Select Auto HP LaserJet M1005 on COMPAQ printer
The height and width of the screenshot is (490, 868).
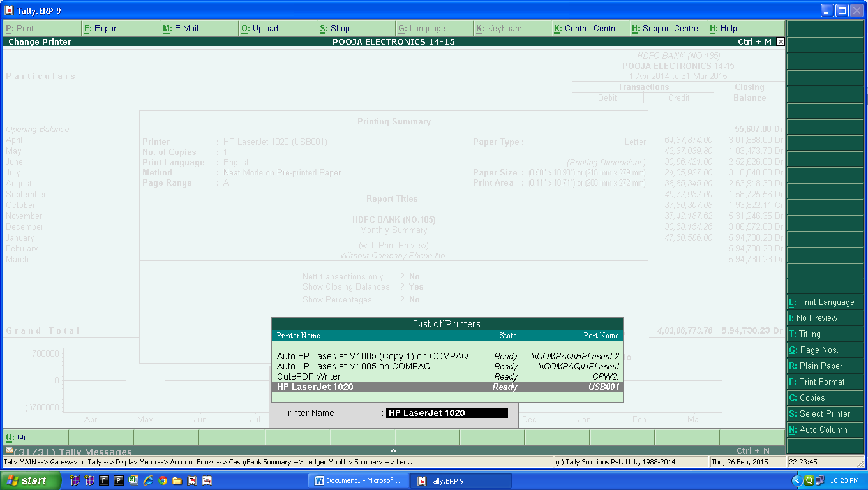[447, 366]
